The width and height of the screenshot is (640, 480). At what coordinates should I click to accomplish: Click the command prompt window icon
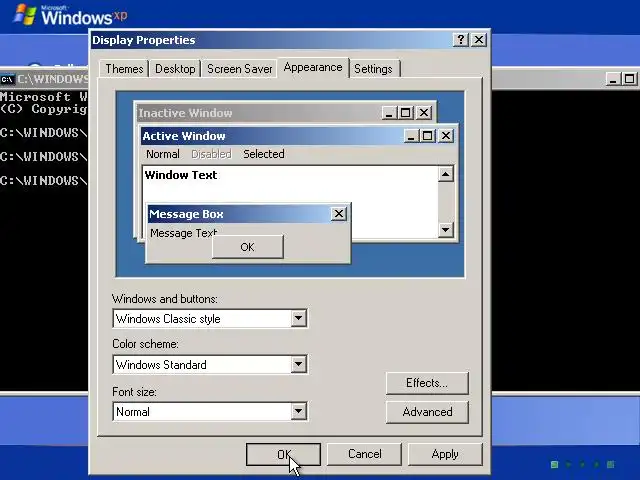click(x=7, y=79)
